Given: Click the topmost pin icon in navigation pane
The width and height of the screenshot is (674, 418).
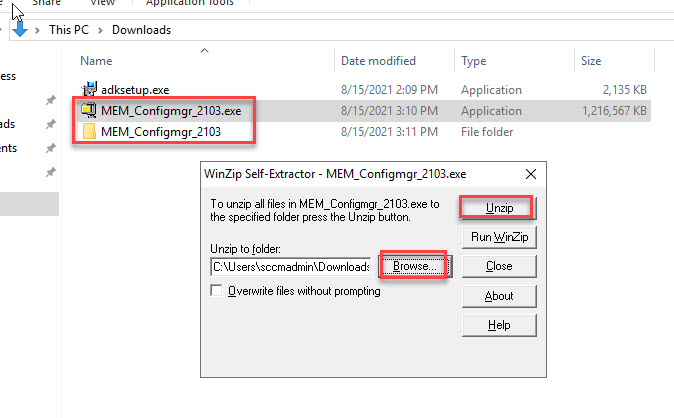Looking at the screenshot, I should [51, 101].
